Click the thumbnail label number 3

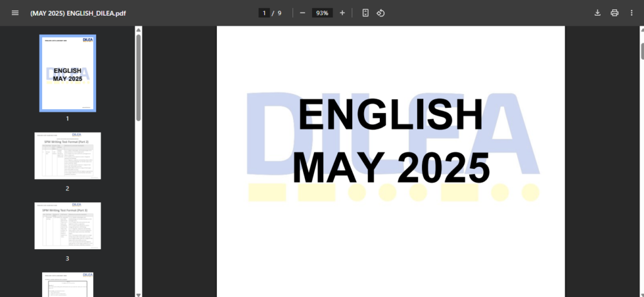[67, 259]
